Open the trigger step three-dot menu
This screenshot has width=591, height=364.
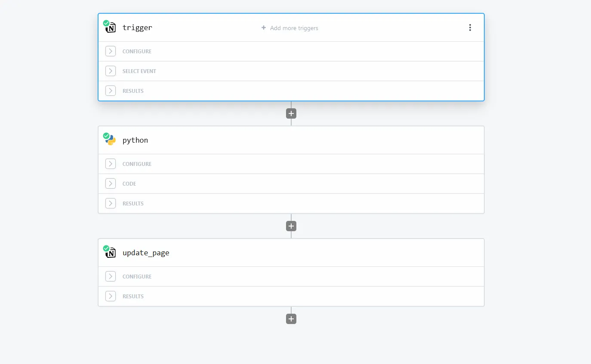click(470, 28)
